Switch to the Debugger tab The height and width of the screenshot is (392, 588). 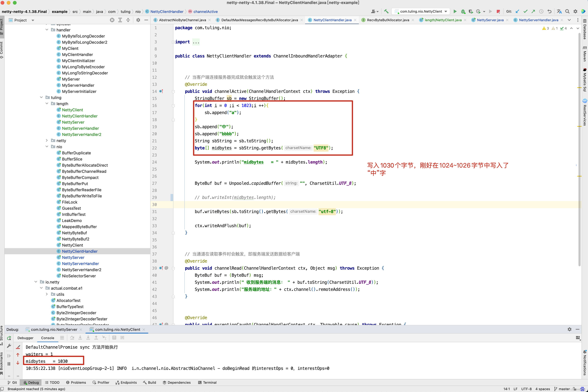point(25,338)
